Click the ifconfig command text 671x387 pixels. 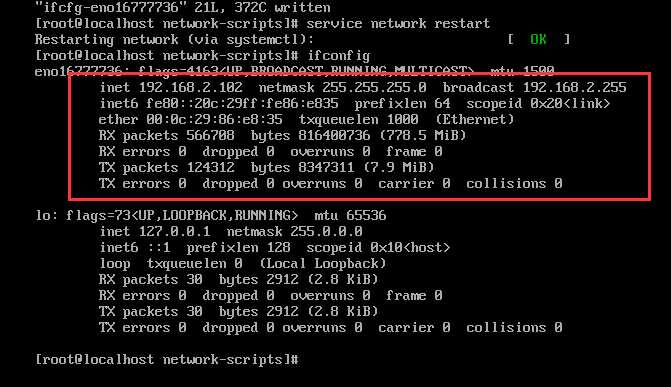pos(338,56)
